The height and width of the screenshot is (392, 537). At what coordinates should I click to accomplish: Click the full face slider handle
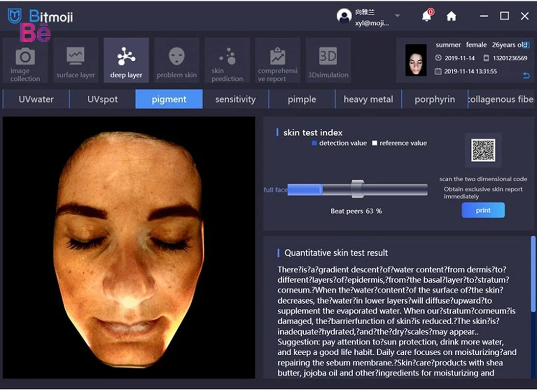tap(358, 189)
